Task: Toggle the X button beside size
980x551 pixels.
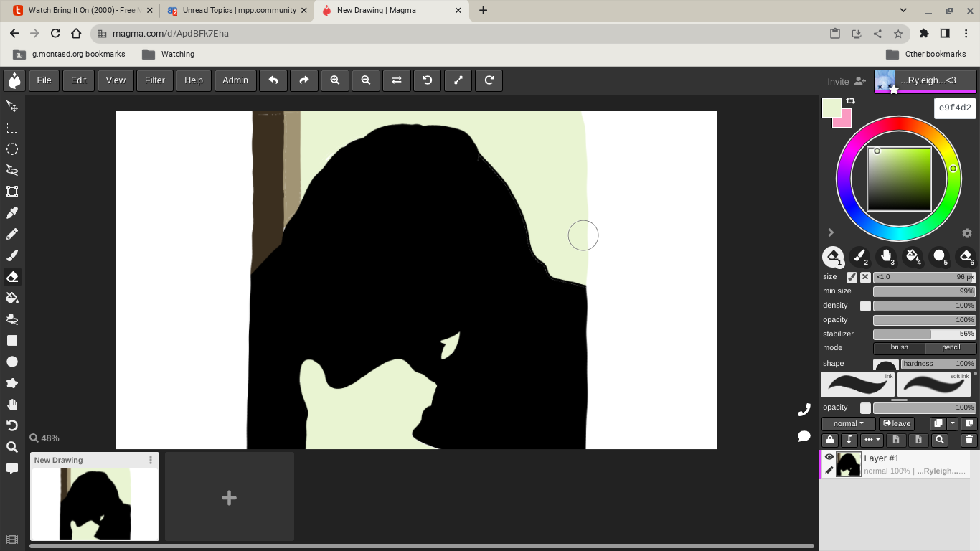Action: (865, 277)
